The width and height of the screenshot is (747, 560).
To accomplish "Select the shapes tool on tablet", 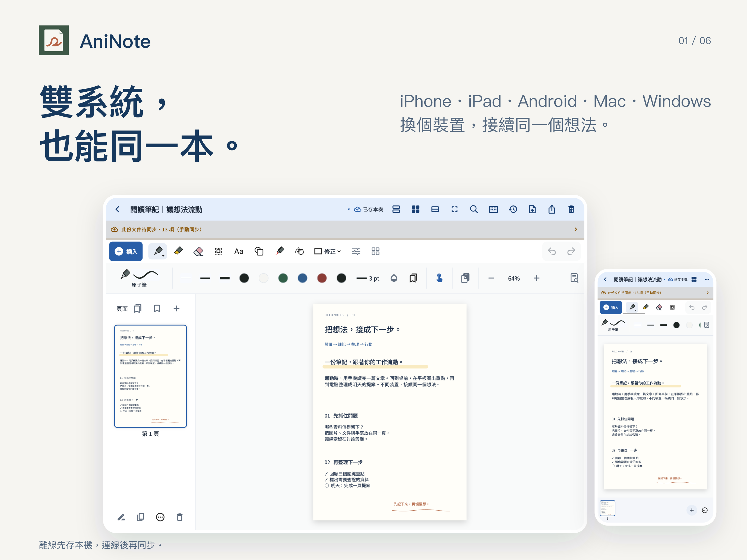I will coord(259,251).
